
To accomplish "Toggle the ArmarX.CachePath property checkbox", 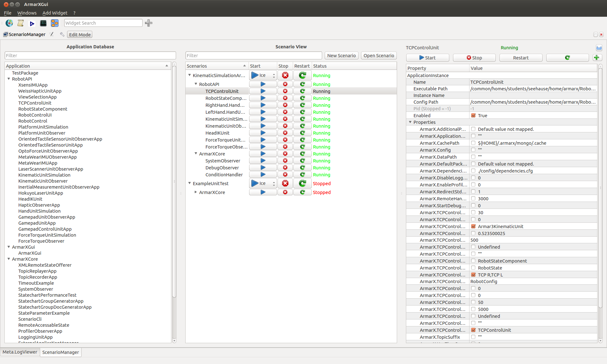I will click(473, 143).
